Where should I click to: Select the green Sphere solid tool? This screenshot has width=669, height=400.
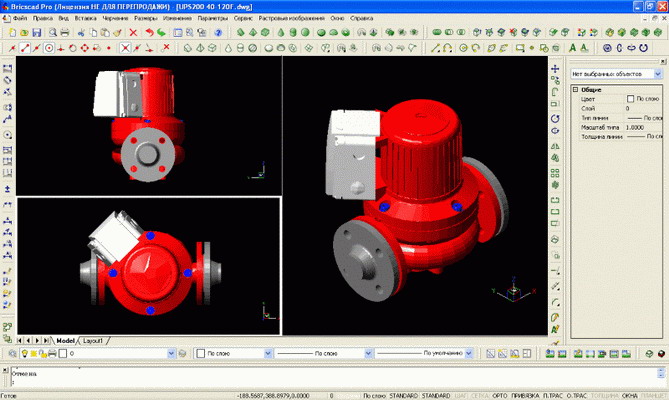pos(305,32)
